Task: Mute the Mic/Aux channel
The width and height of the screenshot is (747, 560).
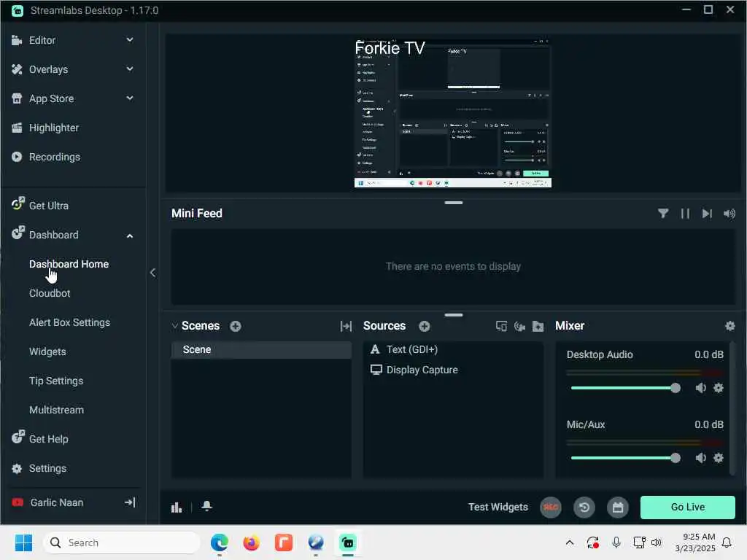Action: coord(700,458)
